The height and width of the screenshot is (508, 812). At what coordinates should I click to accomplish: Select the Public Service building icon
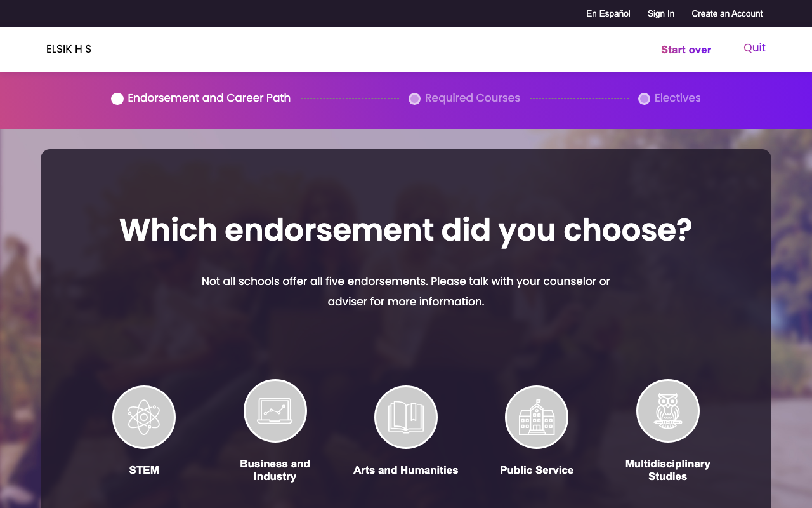[x=537, y=417]
